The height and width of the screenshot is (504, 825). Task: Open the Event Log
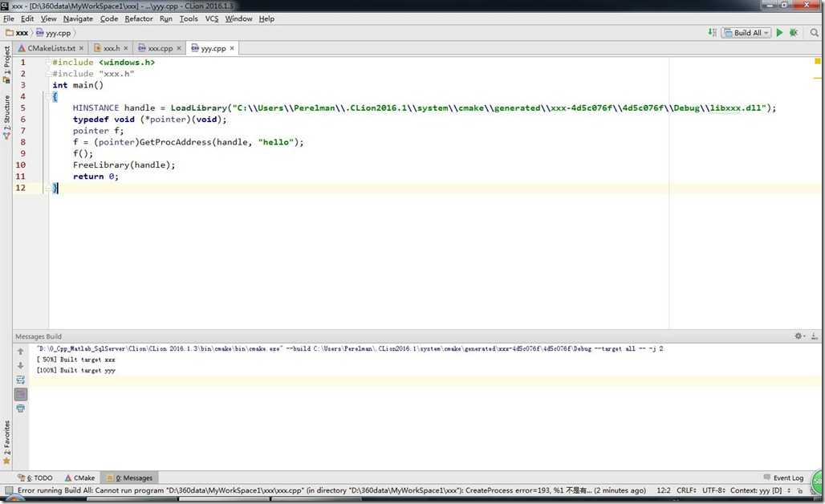tap(783, 478)
